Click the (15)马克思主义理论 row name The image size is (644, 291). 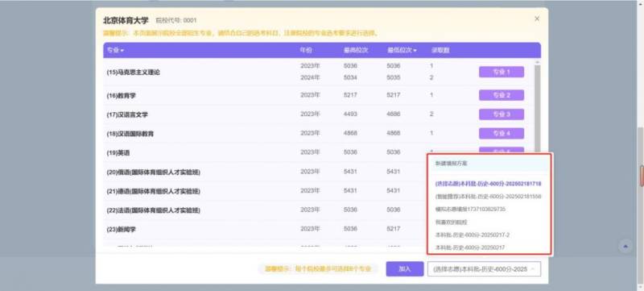(134, 73)
